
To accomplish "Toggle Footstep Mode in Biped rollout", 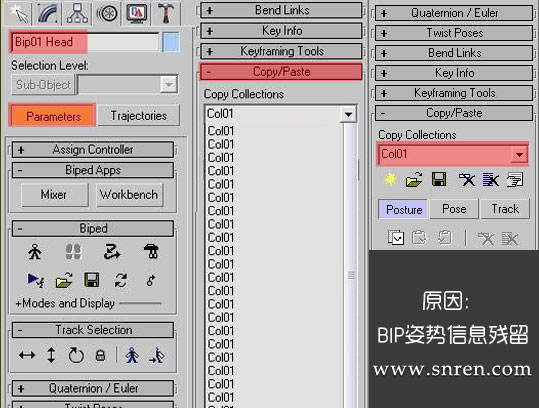I will pyautogui.click(x=73, y=252).
